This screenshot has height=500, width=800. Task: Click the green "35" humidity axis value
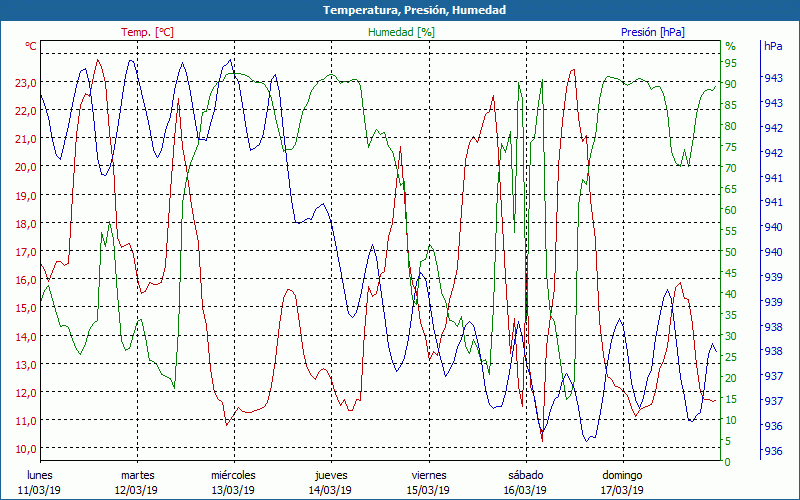point(731,315)
